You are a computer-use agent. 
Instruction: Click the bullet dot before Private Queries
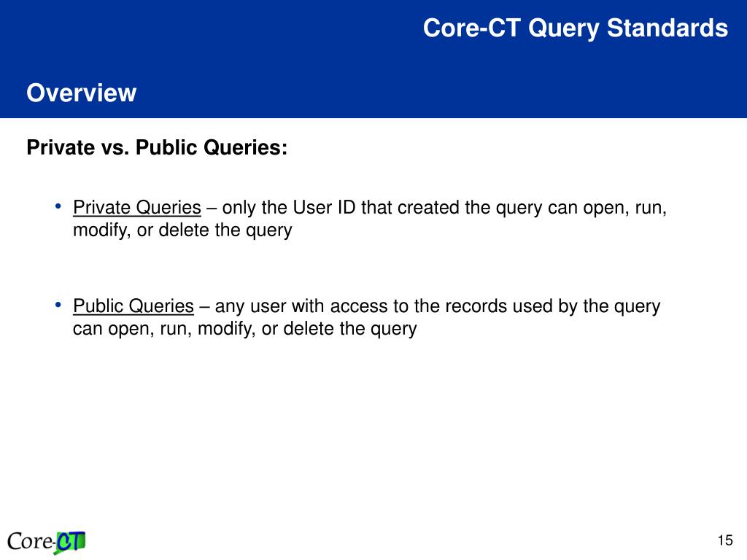tap(58, 206)
